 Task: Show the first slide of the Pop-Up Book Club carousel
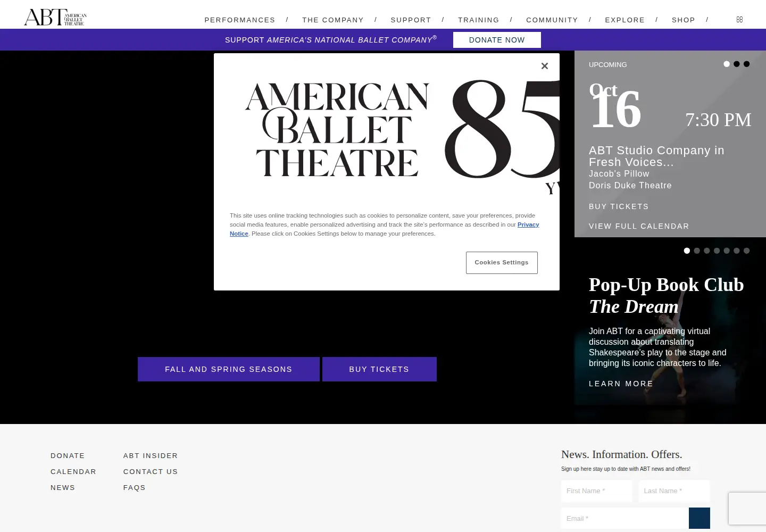click(x=687, y=251)
